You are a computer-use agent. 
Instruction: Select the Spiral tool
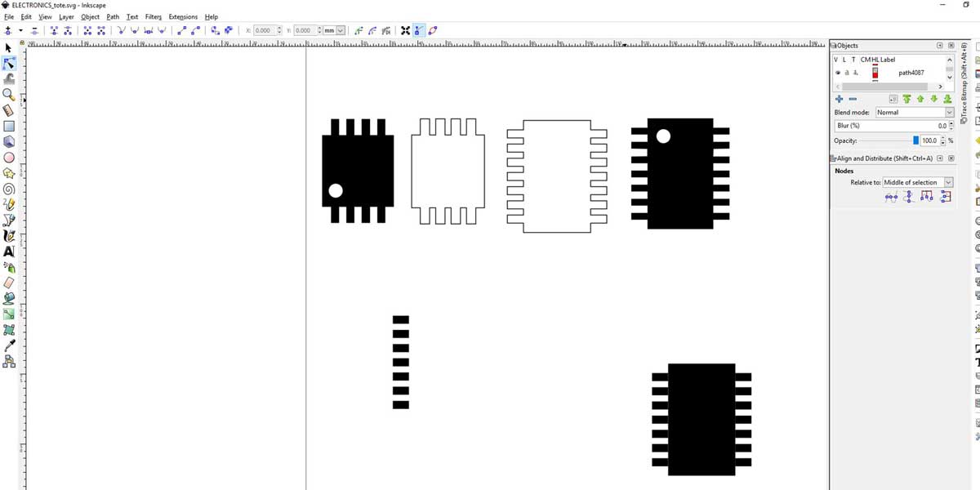[x=9, y=189]
